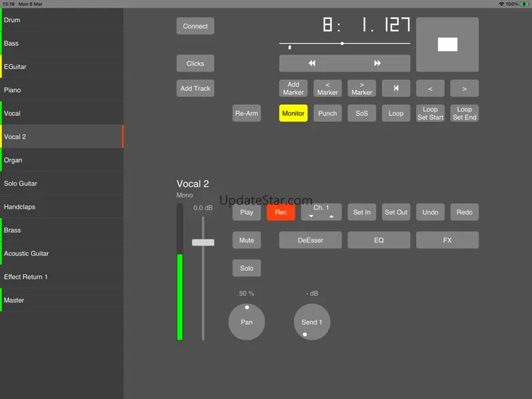Click the rewind double-arrow icon
Image resolution: width=532 pixels, height=399 pixels.
tap(312, 63)
